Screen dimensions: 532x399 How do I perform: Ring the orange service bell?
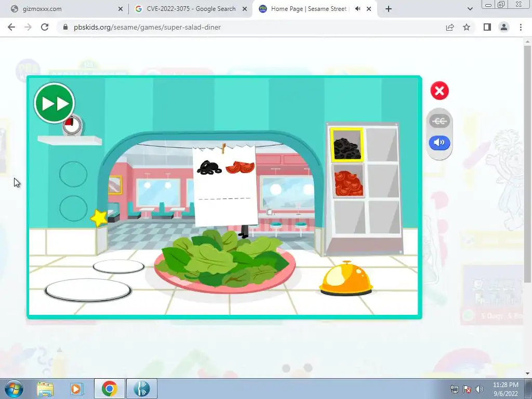[345, 278]
